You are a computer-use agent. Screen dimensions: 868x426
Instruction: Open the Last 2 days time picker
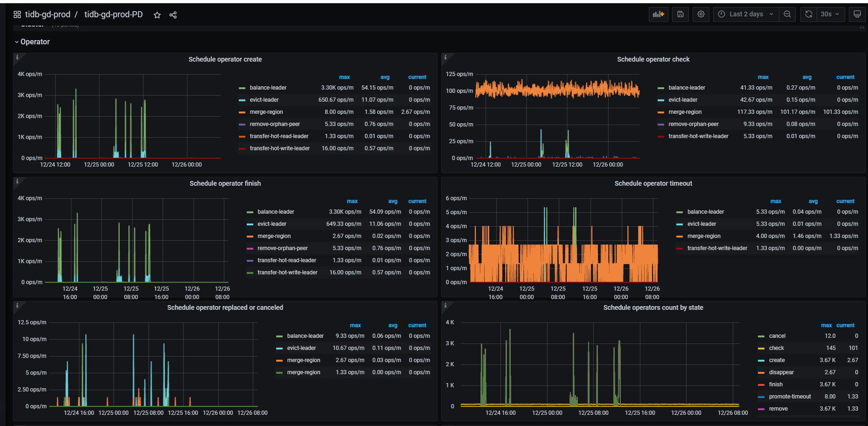[745, 14]
